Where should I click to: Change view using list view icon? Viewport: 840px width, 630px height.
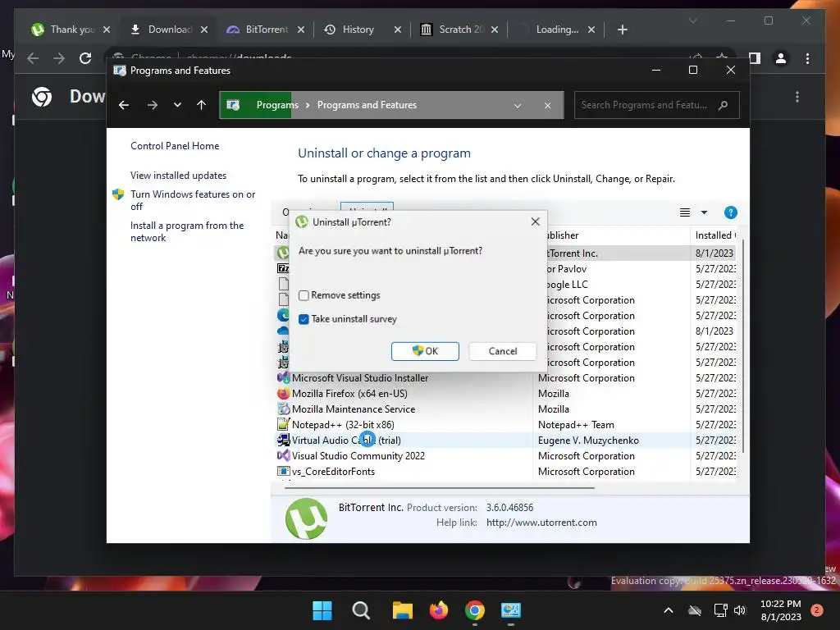click(x=685, y=212)
